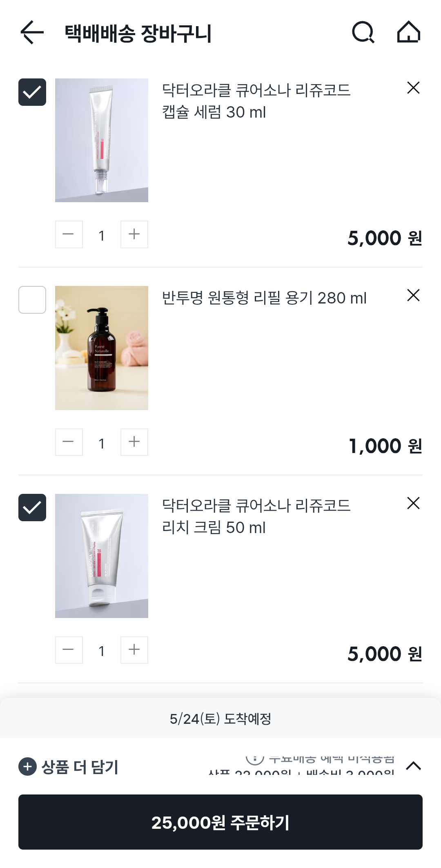Viewport: 441px width, 868px height.
Task: Go to home with the house icon
Action: (x=409, y=32)
